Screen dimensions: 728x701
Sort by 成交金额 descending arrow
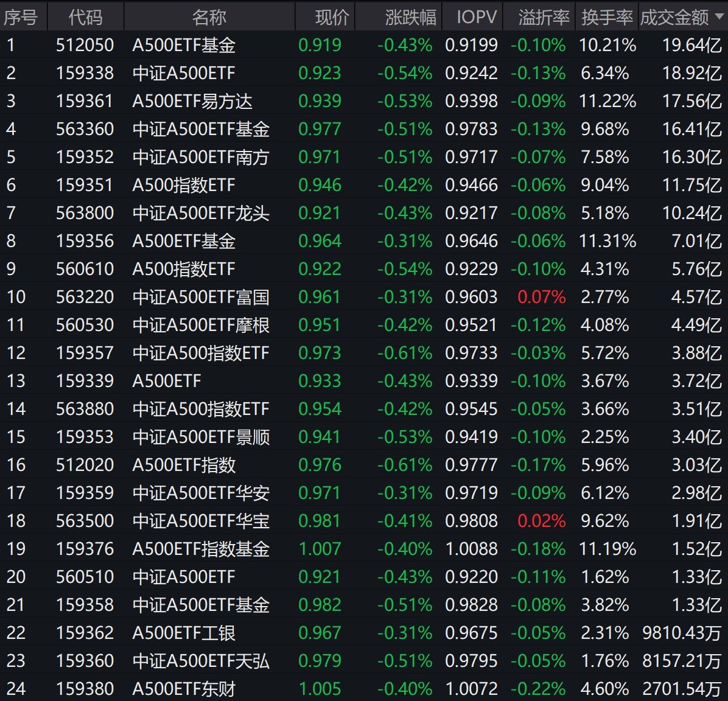pos(719,16)
